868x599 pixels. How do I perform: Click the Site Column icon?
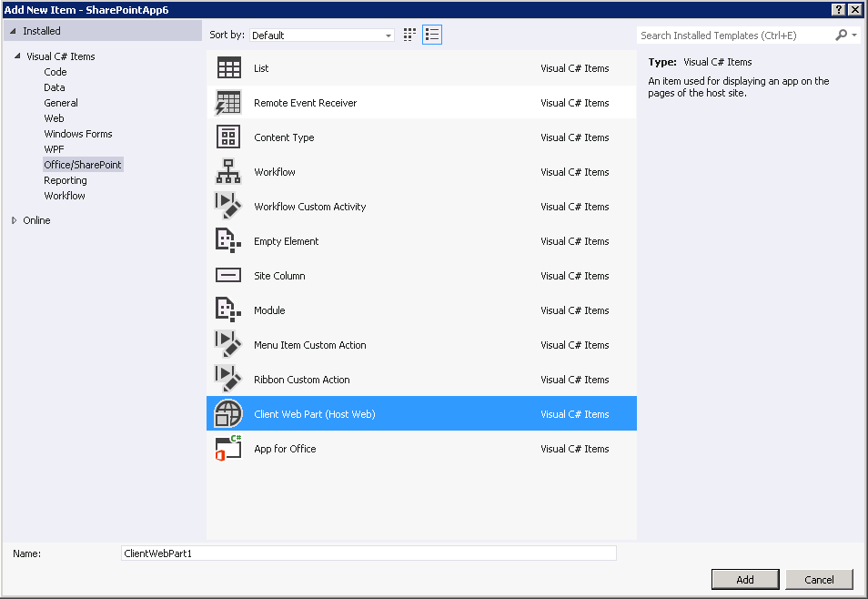tap(228, 276)
